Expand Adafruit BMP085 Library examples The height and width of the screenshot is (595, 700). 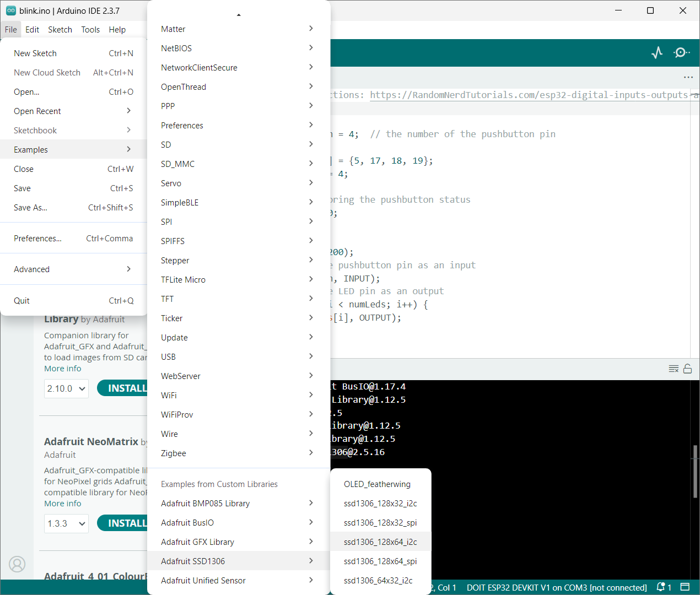pos(239,504)
